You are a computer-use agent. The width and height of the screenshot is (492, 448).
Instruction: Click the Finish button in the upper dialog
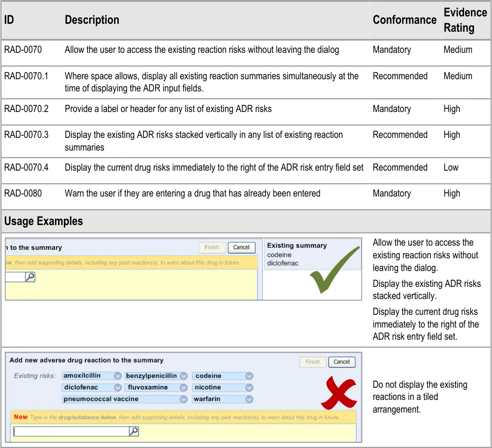(212, 247)
